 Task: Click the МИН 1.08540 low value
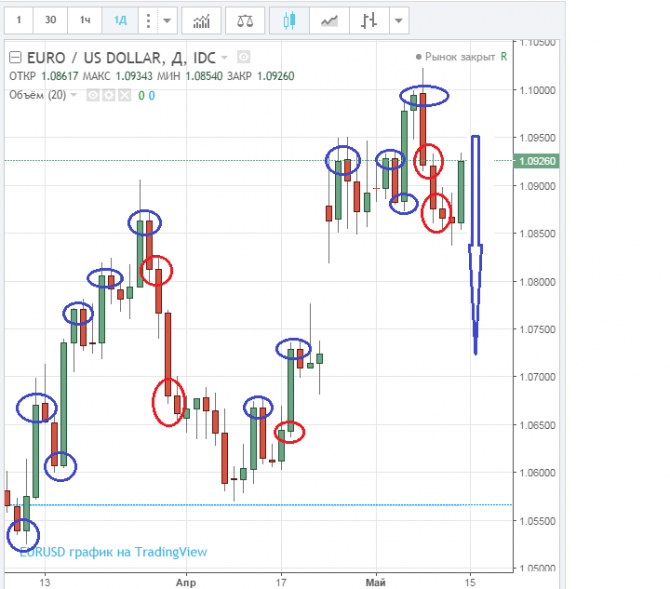coord(190,76)
